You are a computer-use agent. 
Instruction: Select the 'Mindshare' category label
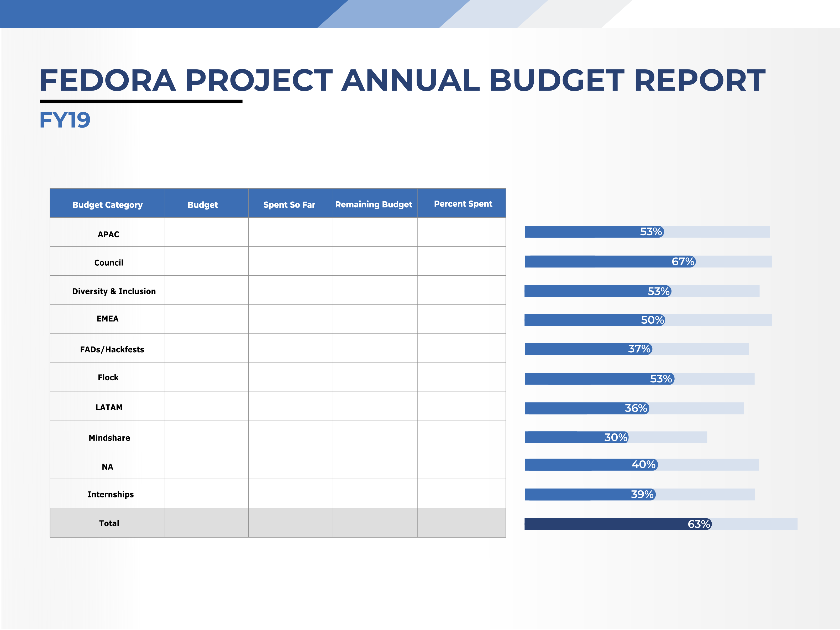[109, 438]
